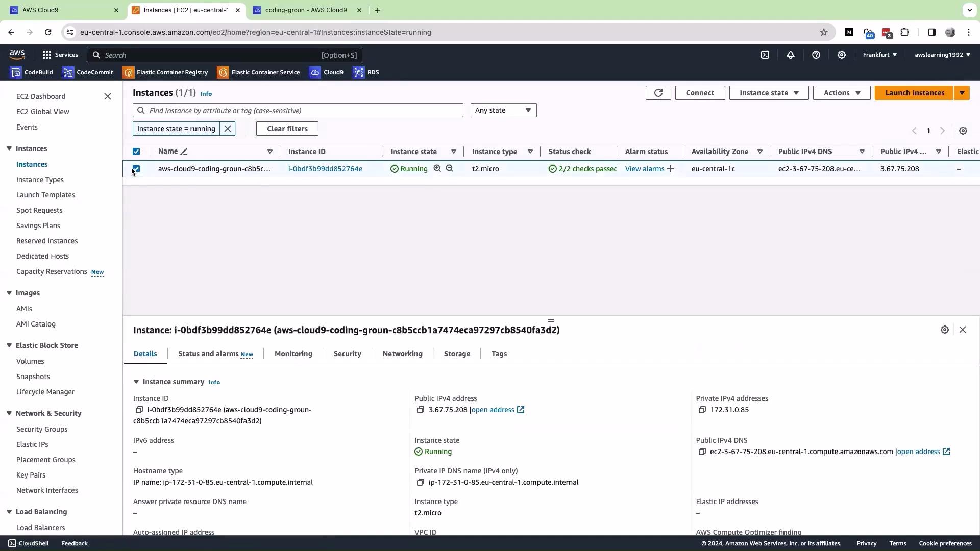This screenshot has width=980, height=551.
Task: Bookmark this page with the star icon
Action: tap(824, 32)
